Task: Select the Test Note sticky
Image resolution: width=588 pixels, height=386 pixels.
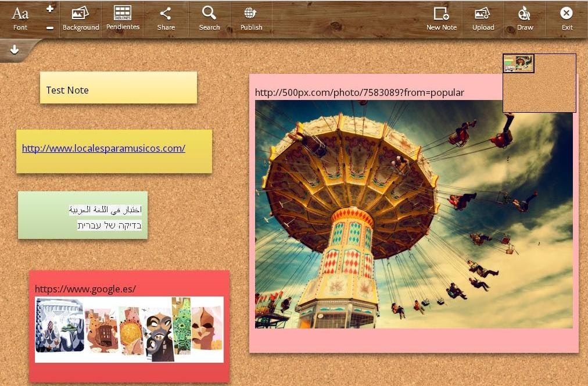Action: tap(119, 87)
